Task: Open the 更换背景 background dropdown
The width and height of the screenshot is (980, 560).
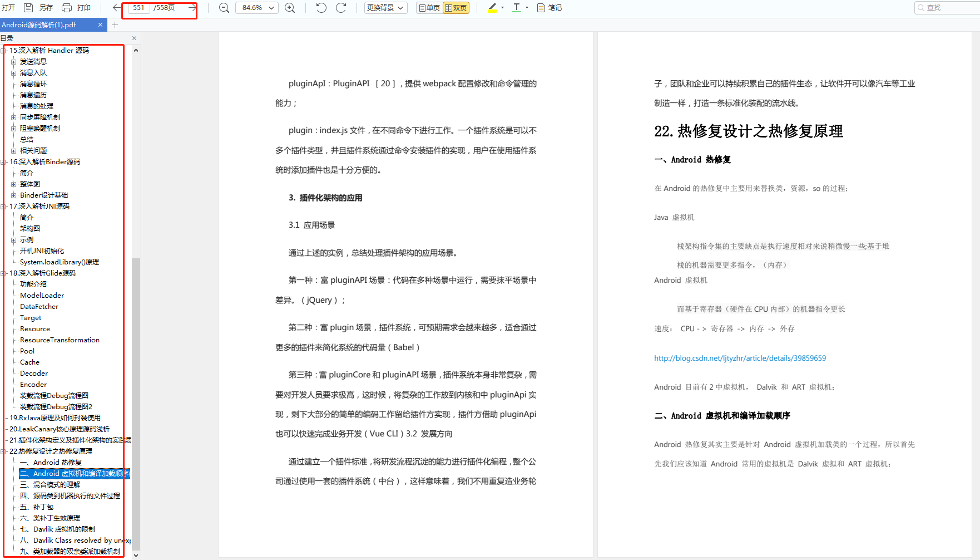Action: point(386,8)
